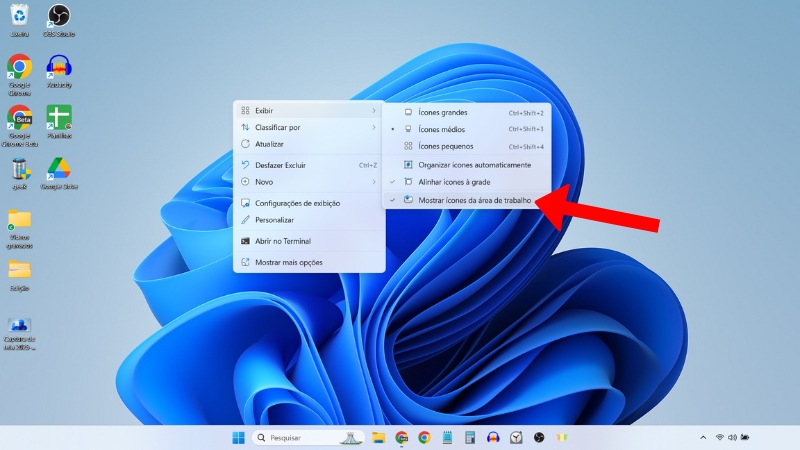This screenshot has width=800, height=450.
Task: Click 'Atualizar' in the context menu
Action: tap(270, 144)
